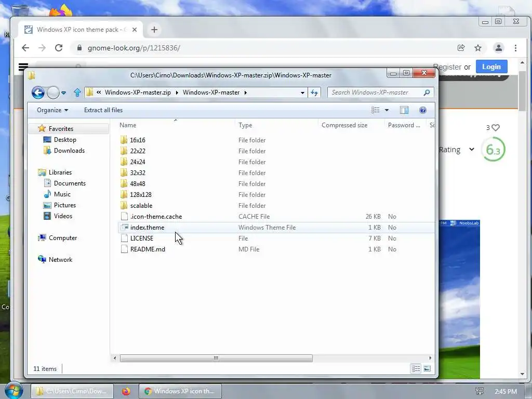This screenshot has height=399, width=532.
Task: Expand the arrow after Windows-XP-master breadcrumb
Action: (x=245, y=92)
